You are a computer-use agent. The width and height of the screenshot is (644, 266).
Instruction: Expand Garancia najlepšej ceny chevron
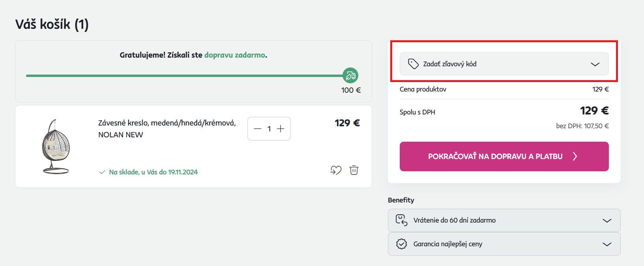pos(607,244)
